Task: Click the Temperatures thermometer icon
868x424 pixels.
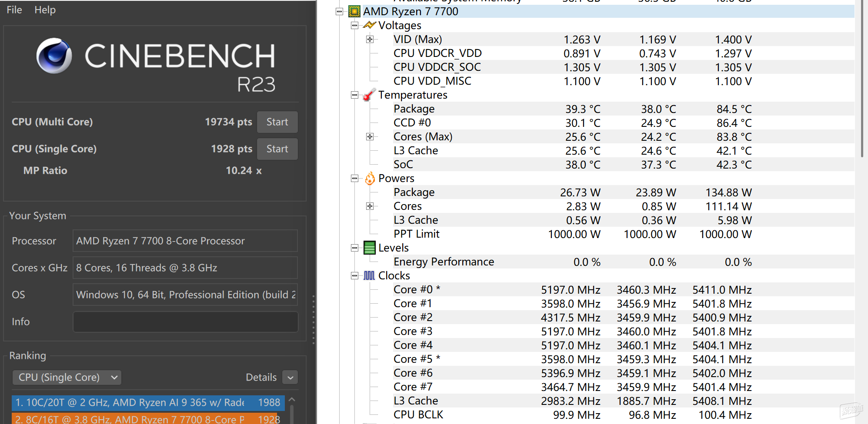Action: coord(369,95)
